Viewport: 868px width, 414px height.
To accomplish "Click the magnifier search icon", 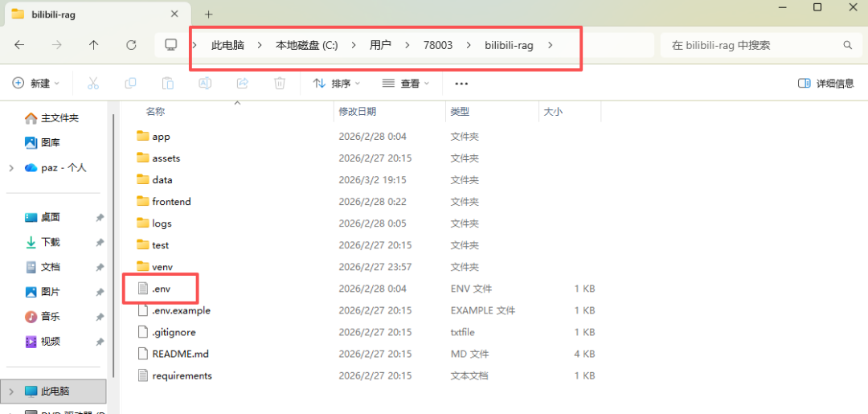I will click(847, 45).
